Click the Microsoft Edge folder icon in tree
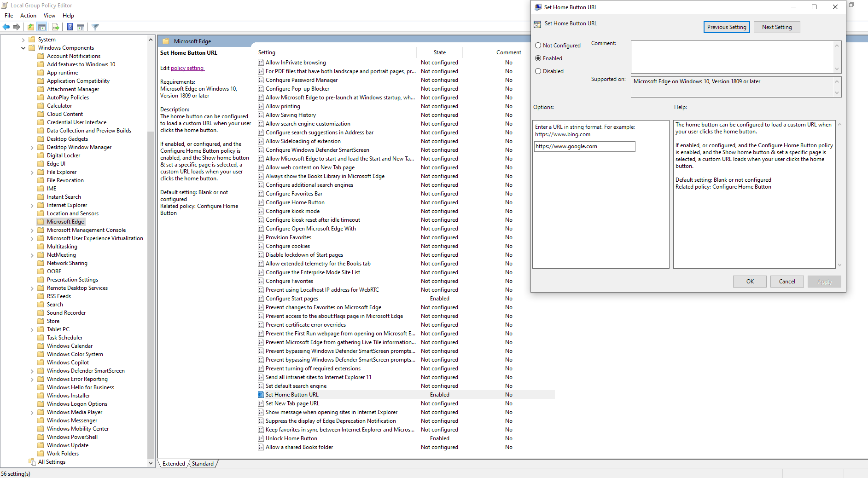This screenshot has height=478, width=868. click(41, 222)
